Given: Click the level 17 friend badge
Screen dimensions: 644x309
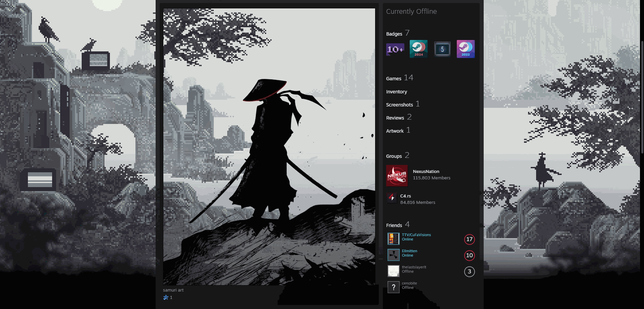Looking at the screenshot, I should [470, 239].
